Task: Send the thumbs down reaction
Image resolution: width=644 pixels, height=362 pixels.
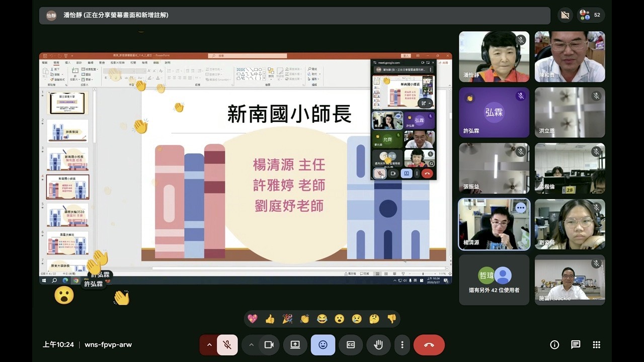Action: [391, 319]
